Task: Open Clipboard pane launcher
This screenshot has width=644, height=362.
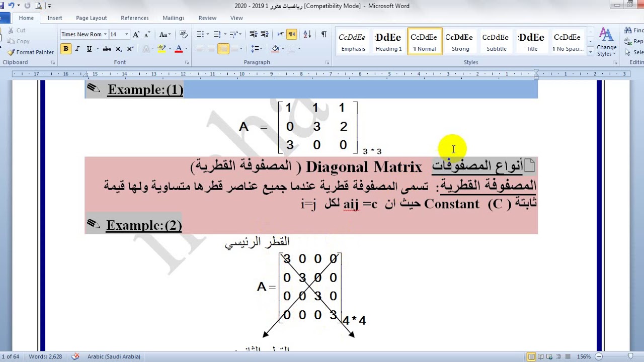Action: pyautogui.click(x=53, y=63)
